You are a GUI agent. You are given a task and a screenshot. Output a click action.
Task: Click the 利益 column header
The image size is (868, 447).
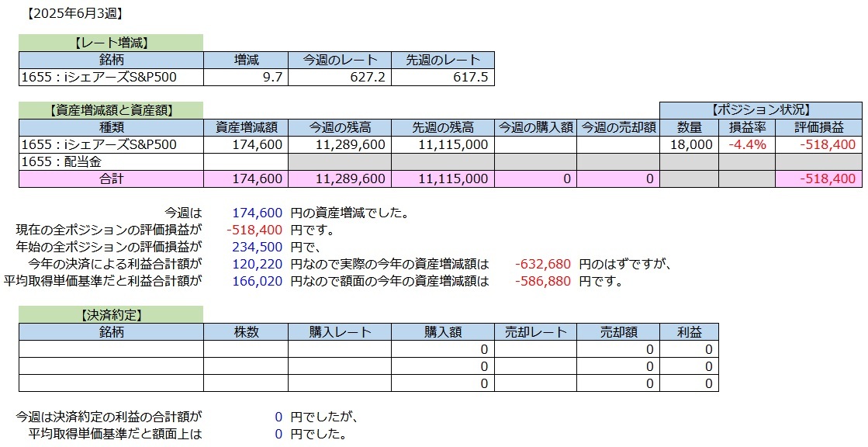689,332
